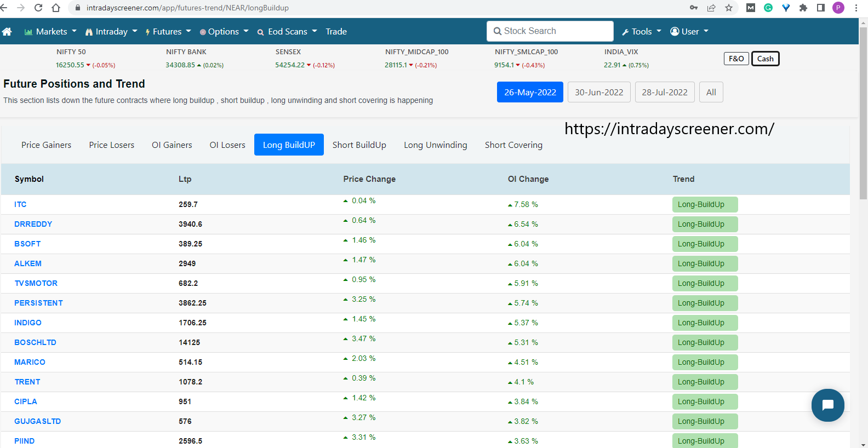This screenshot has height=448, width=868.
Task: Open the Futures dropdown menu
Action: (168, 32)
